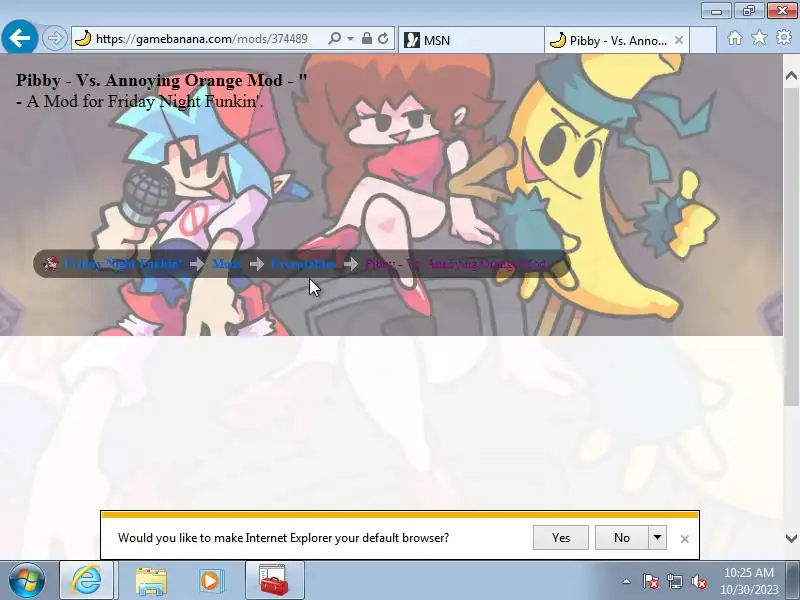Click the banana favicon in address bar

(x=83, y=39)
